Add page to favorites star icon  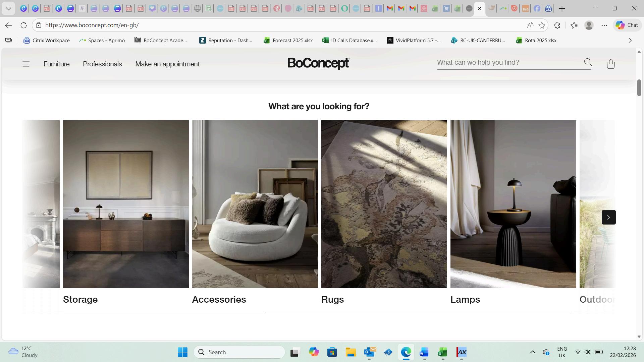tap(542, 25)
